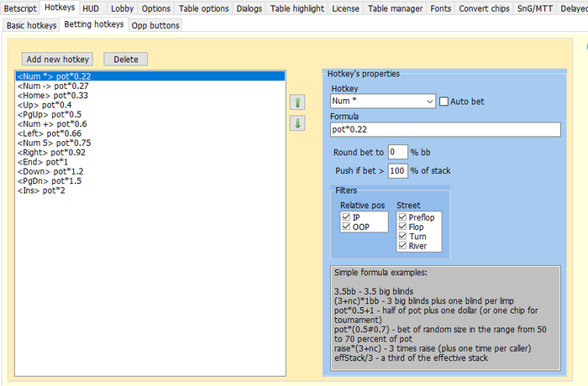The image size is (588, 386).
Task: Click the Add new hotkey button
Action: coord(57,60)
